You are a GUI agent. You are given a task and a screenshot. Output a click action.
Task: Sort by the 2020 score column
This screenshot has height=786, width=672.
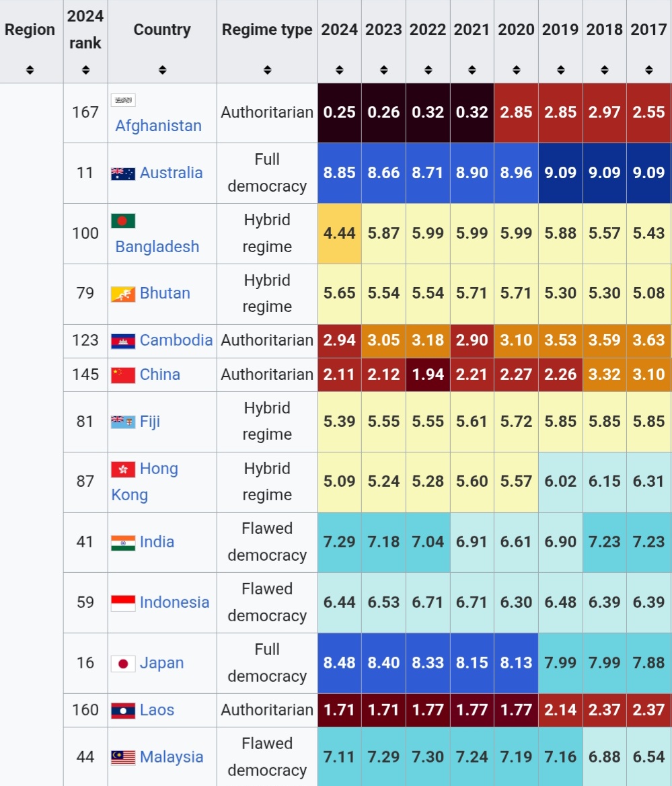pos(516,70)
